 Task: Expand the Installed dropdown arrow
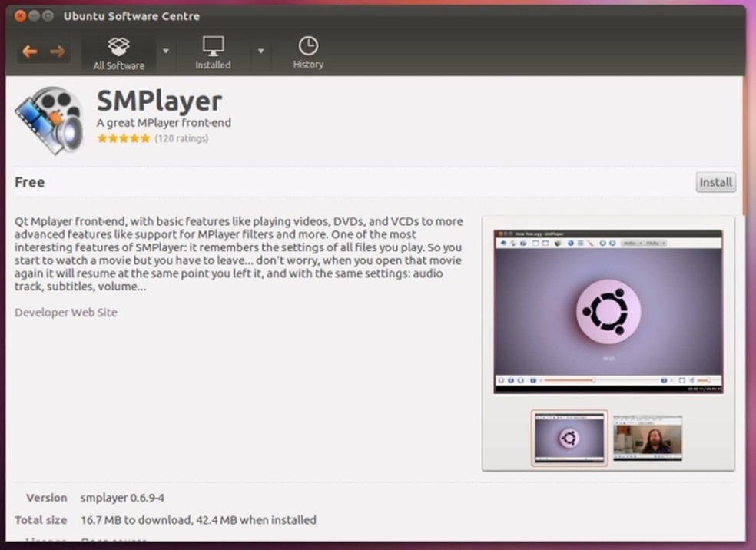(x=261, y=51)
